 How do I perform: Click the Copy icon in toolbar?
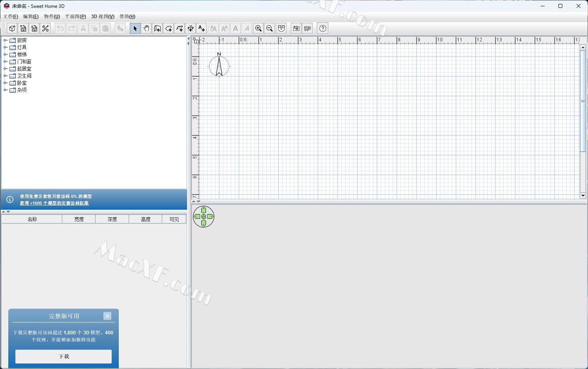[x=94, y=28]
